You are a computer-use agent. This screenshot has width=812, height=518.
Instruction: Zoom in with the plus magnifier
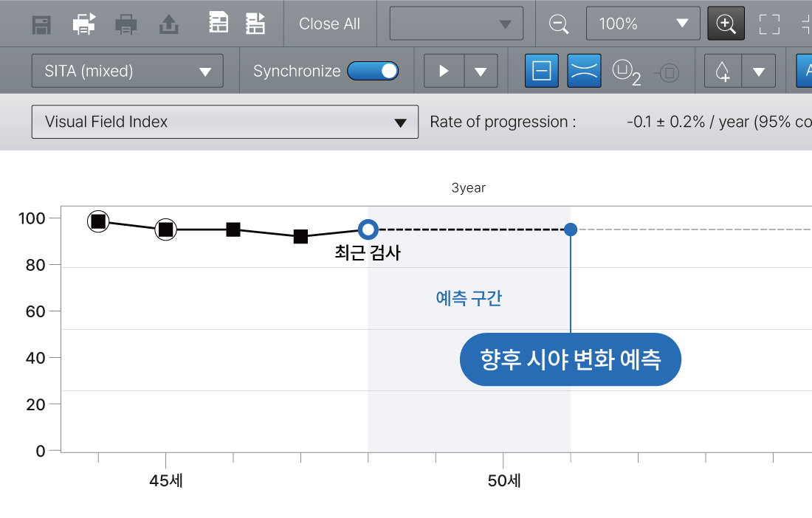(726, 24)
